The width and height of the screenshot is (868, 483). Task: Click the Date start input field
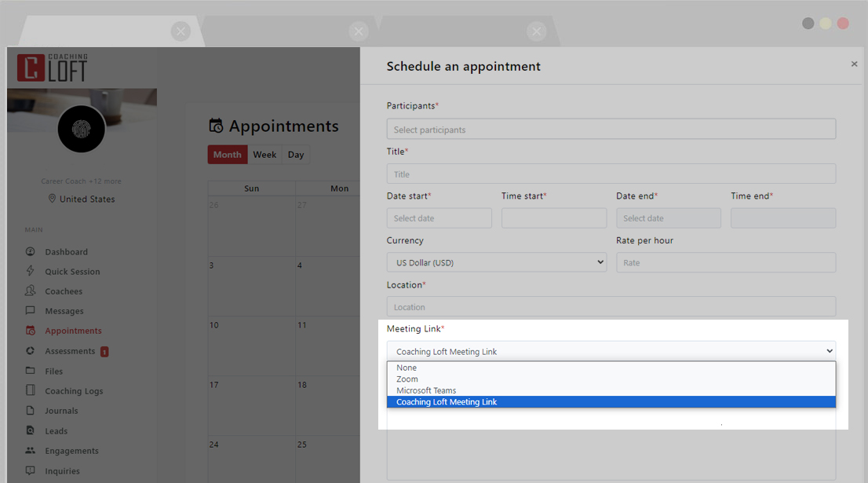click(x=439, y=218)
